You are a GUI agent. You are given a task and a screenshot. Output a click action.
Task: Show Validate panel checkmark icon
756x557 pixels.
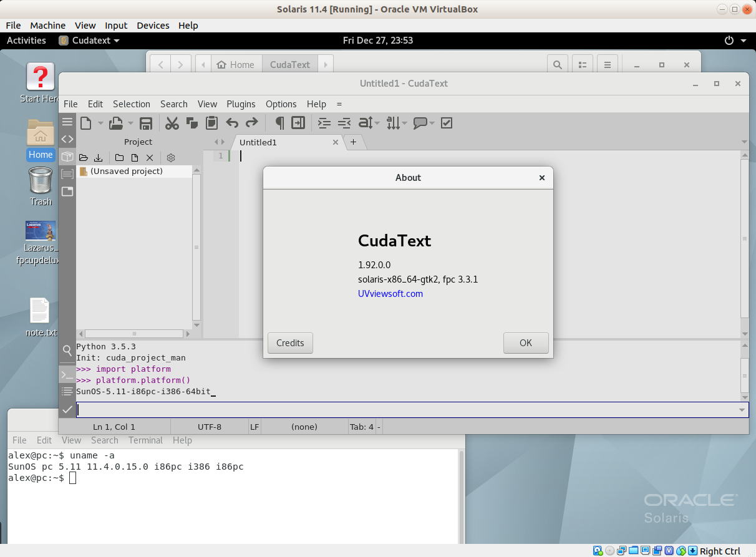point(67,409)
